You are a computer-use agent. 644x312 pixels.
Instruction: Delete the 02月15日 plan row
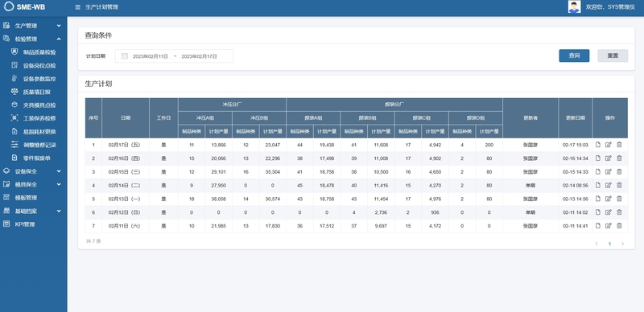[x=619, y=171]
